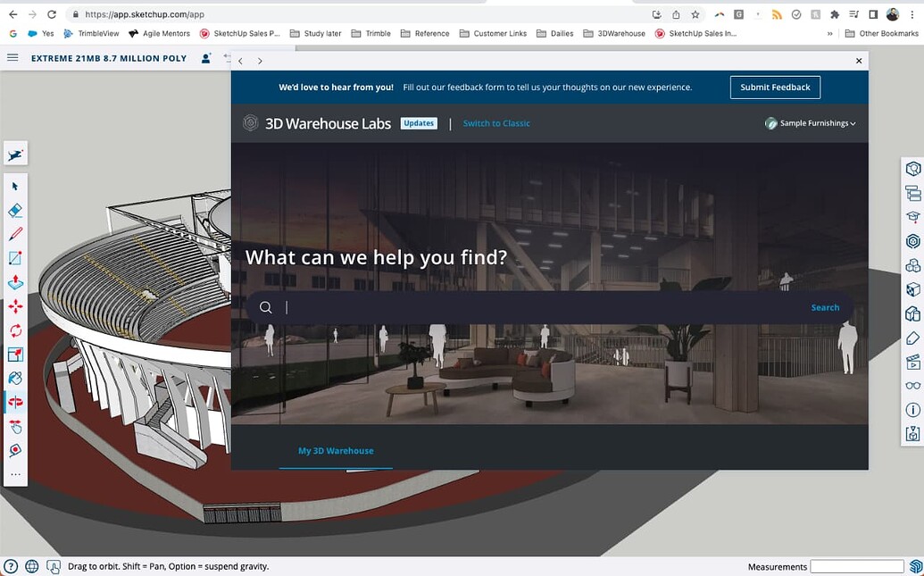The image size is (924, 576).
Task: Select the Move tool
Action: coord(15,305)
